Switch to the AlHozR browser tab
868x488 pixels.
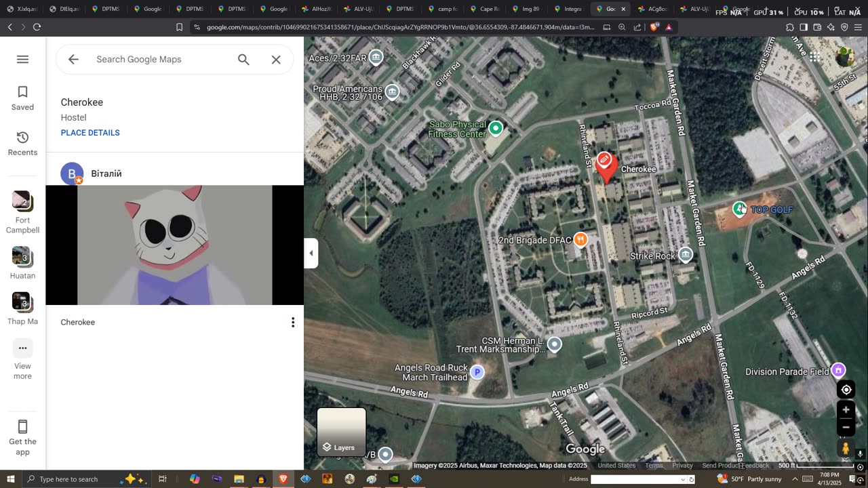pyautogui.click(x=315, y=9)
